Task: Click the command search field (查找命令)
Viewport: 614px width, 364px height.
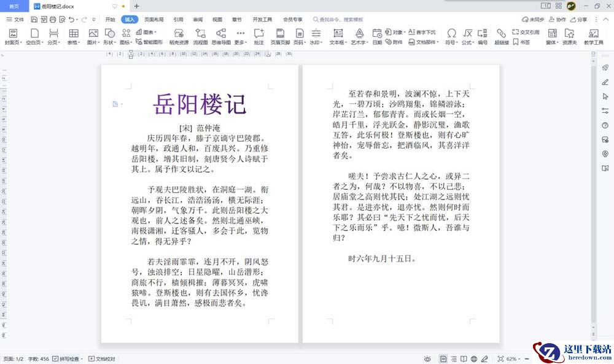Action: pos(338,19)
